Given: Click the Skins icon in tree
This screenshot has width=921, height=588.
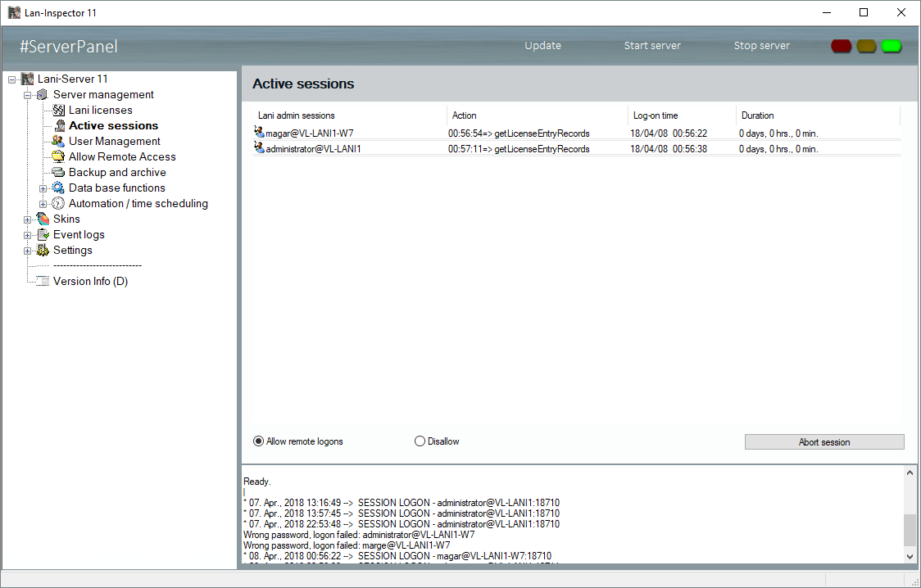Looking at the screenshot, I should click(x=43, y=219).
